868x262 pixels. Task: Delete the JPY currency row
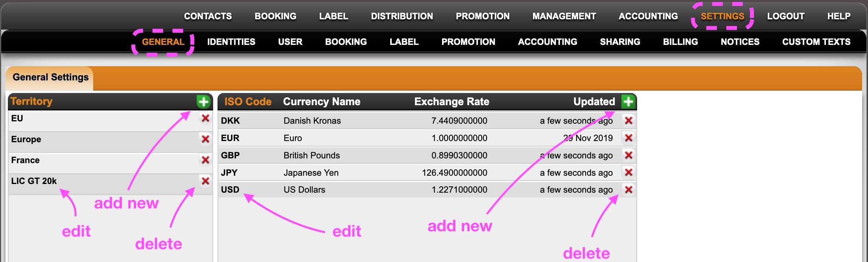tap(628, 173)
